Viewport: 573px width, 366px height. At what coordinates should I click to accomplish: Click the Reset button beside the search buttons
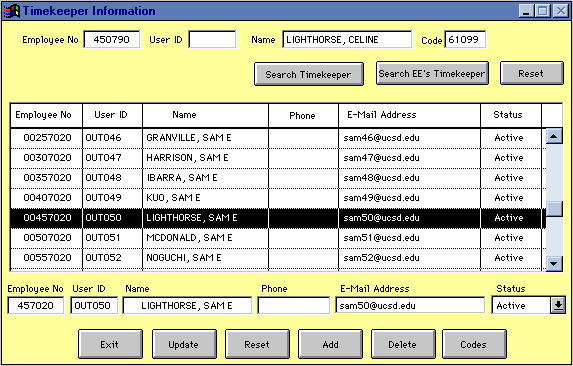531,73
